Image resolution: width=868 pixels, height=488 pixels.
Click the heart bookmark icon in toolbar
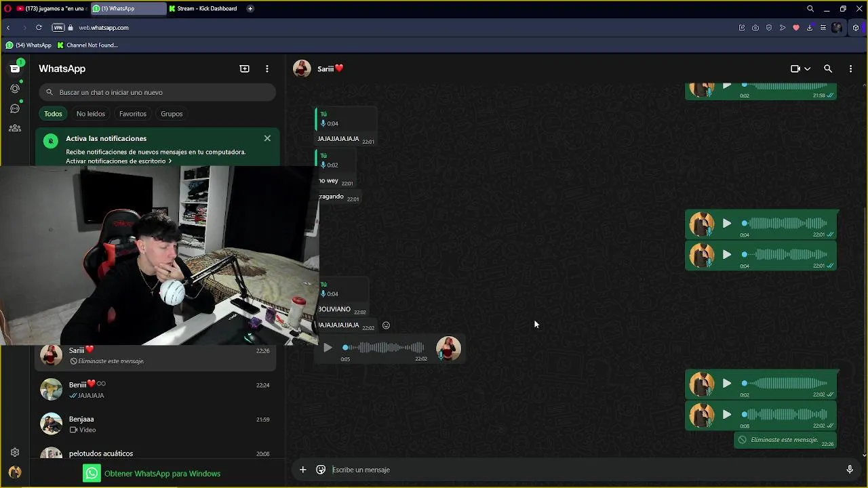point(796,28)
